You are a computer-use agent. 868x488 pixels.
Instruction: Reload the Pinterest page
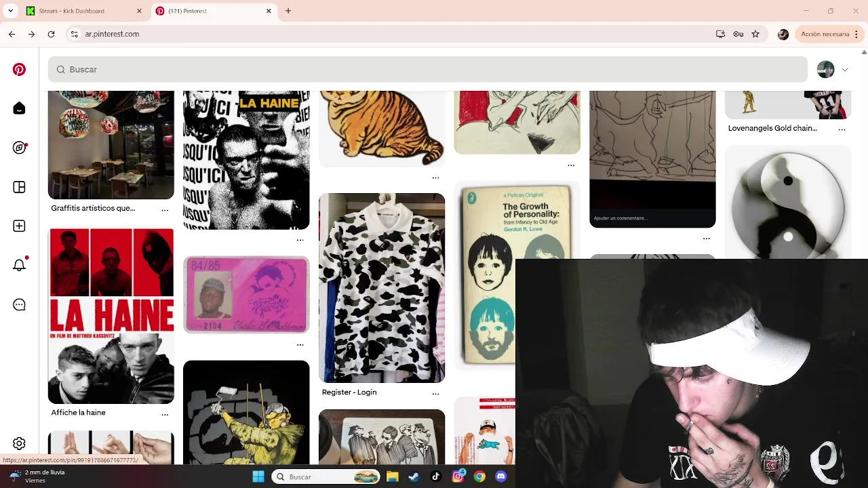click(51, 34)
